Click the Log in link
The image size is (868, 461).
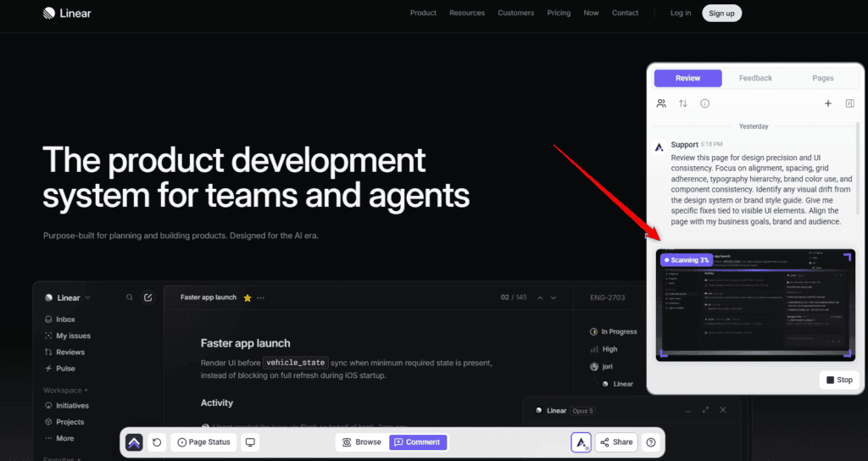(x=681, y=13)
